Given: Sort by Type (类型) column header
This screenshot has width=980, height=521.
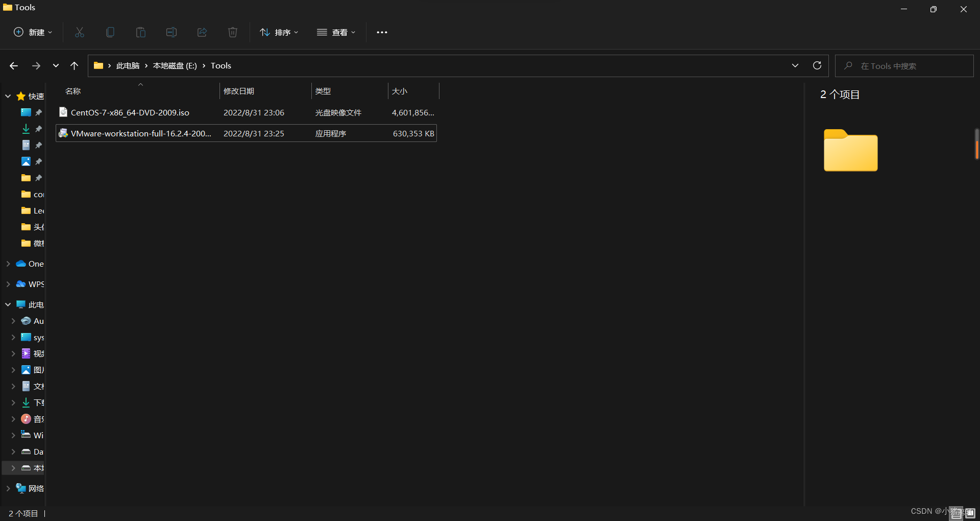Looking at the screenshot, I should (323, 91).
